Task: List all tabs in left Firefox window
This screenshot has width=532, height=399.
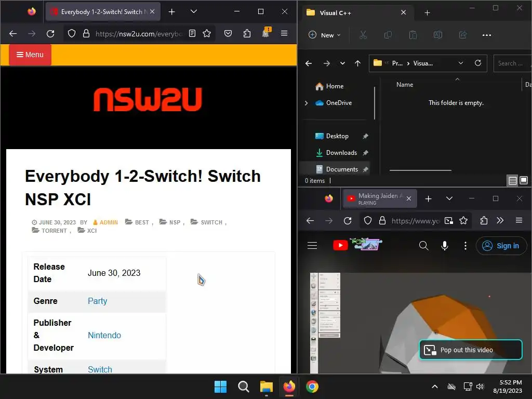Action: coord(194,11)
